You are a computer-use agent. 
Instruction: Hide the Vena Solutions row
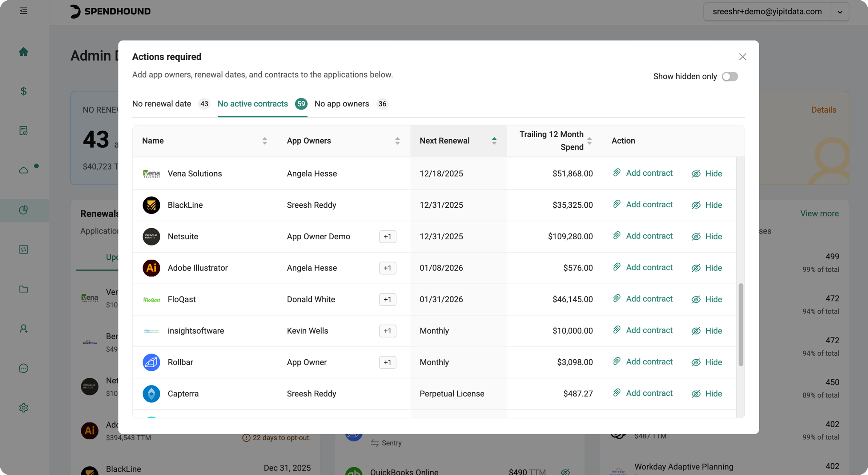(707, 174)
